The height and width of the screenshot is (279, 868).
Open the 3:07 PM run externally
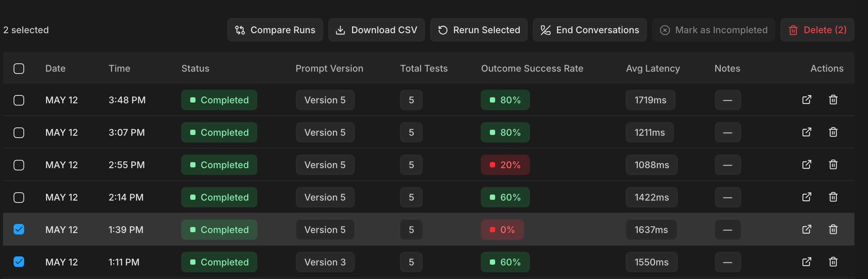(806, 132)
